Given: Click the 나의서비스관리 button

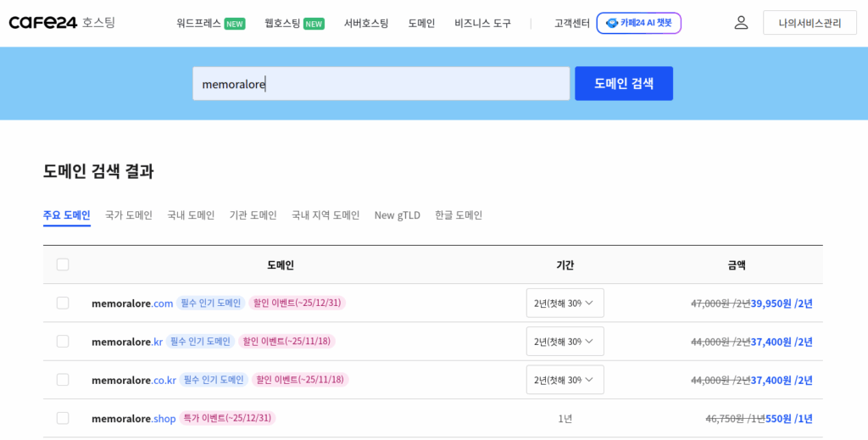Looking at the screenshot, I should tap(810, 23).
